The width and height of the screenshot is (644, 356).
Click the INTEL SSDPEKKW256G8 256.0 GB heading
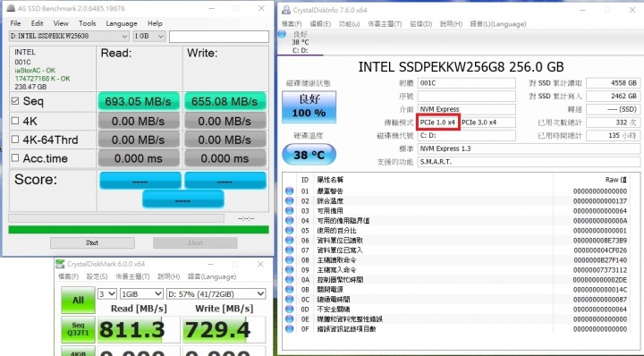point(461,66)
